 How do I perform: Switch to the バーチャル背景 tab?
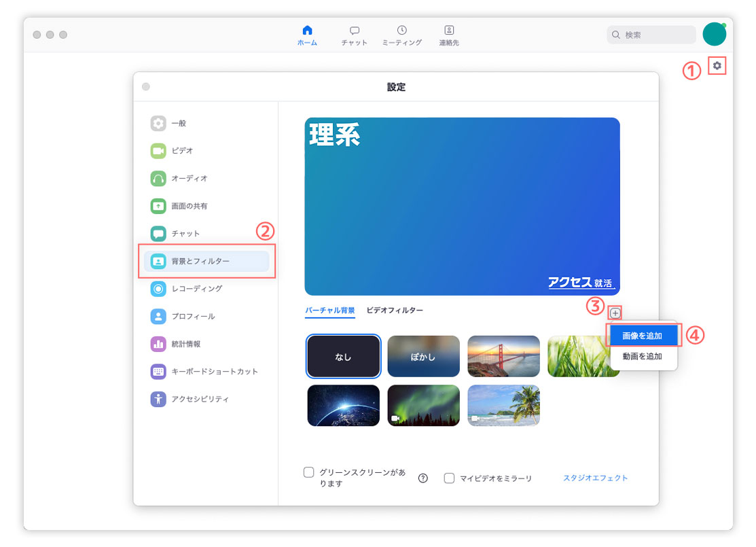coord(330,310)
